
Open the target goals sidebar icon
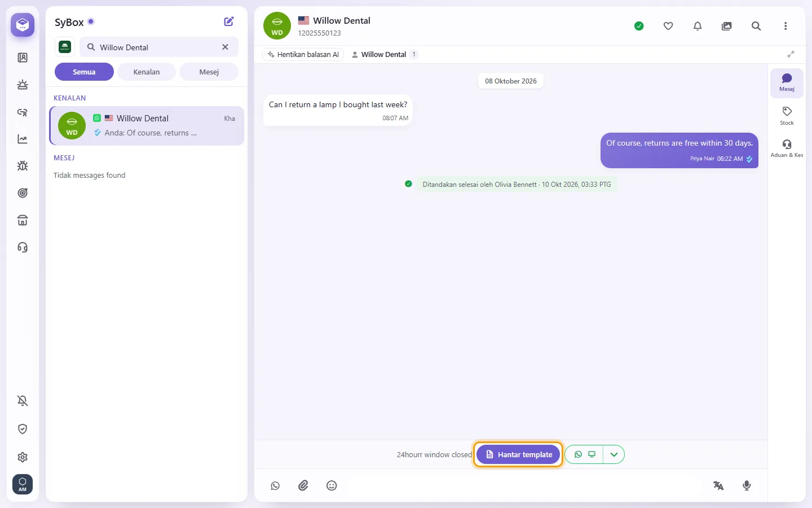(23, 193)
